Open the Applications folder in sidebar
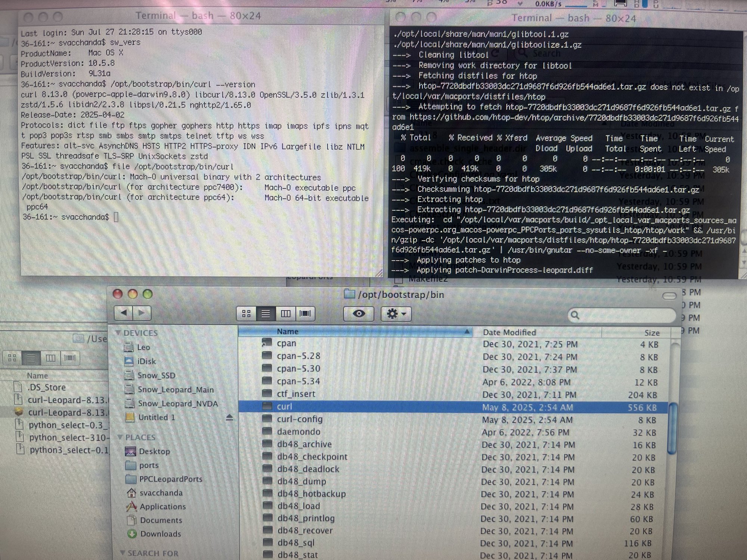 click(162, 507)
